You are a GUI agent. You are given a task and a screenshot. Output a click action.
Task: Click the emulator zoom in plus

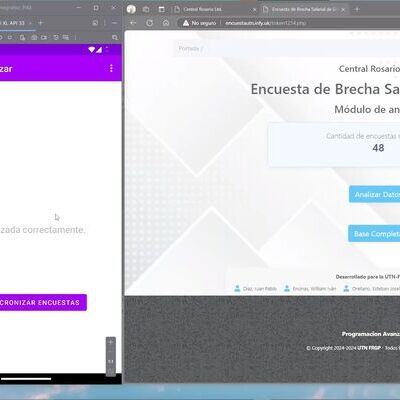tap(111, 342)
